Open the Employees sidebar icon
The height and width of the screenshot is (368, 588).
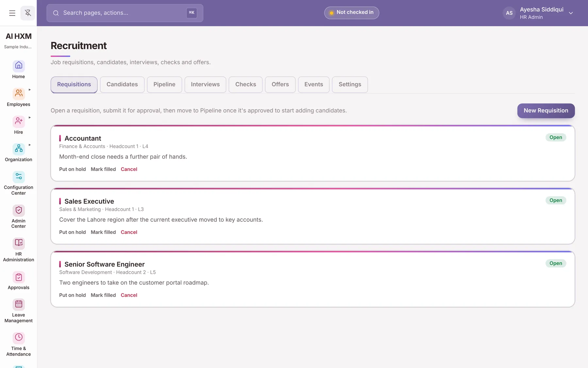[x=19, y=94]
